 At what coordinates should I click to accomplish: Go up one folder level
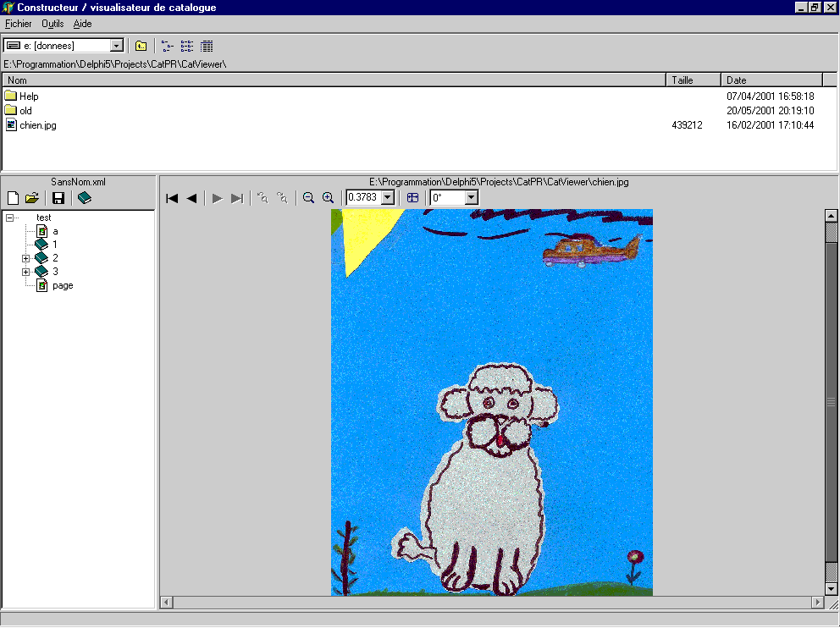(x=141, y=46)
